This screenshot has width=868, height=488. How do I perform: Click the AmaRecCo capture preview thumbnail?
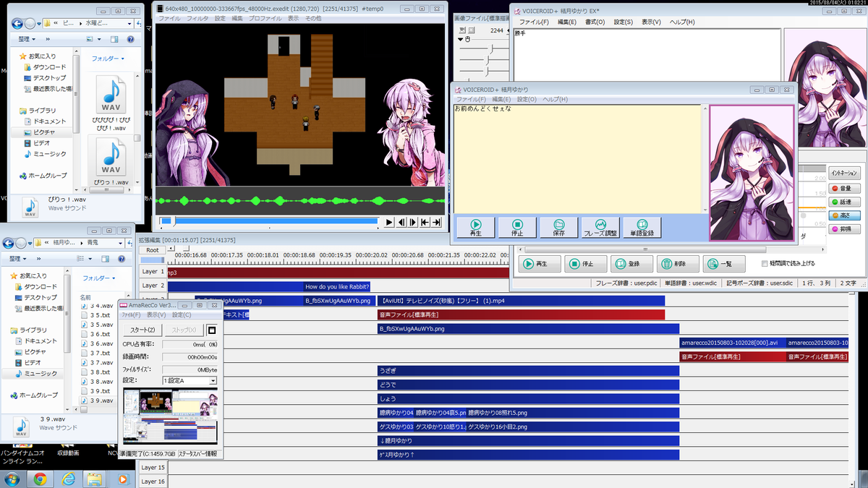point(170,416)
